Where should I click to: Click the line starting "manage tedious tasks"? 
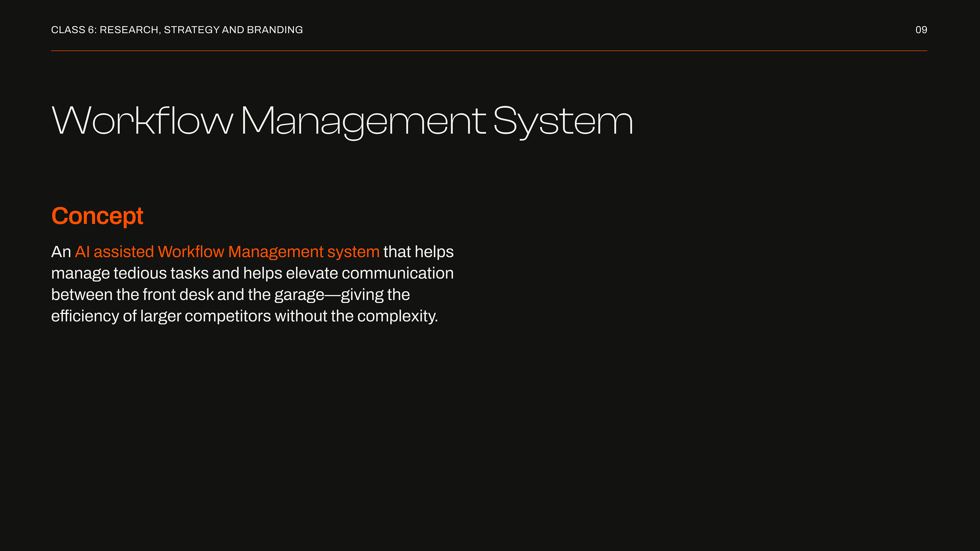click(x=252, y=273)
